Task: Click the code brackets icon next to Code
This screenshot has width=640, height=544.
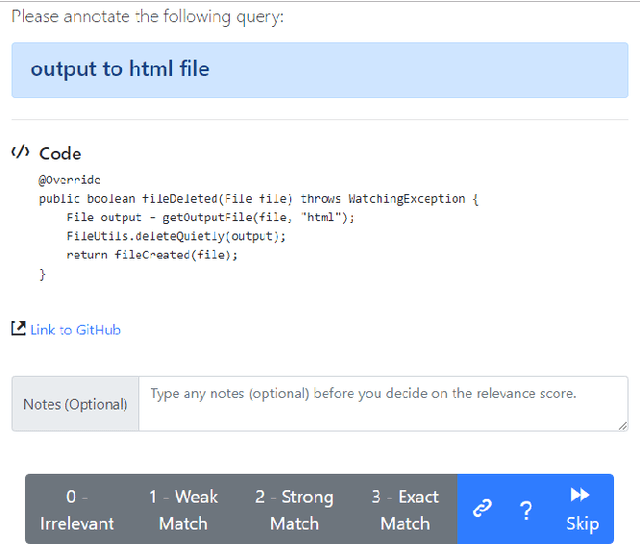Action: pyautogui.click(x=20, y=152)
